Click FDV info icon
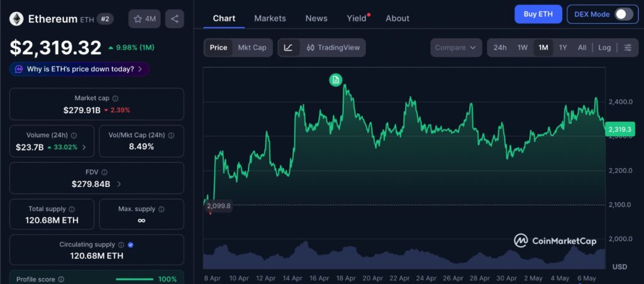The height and width of the screenshot is (284, 644). 104,172
